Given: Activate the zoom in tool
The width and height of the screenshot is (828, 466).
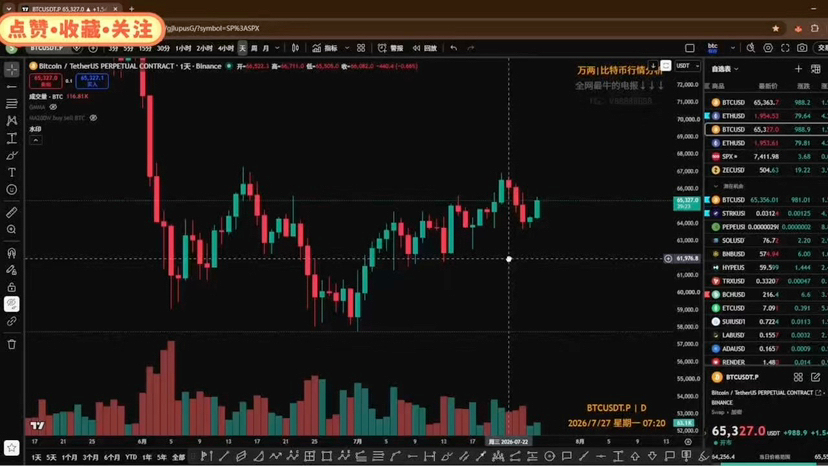Looking at the screenshot, I should click(x=12, y=230).
